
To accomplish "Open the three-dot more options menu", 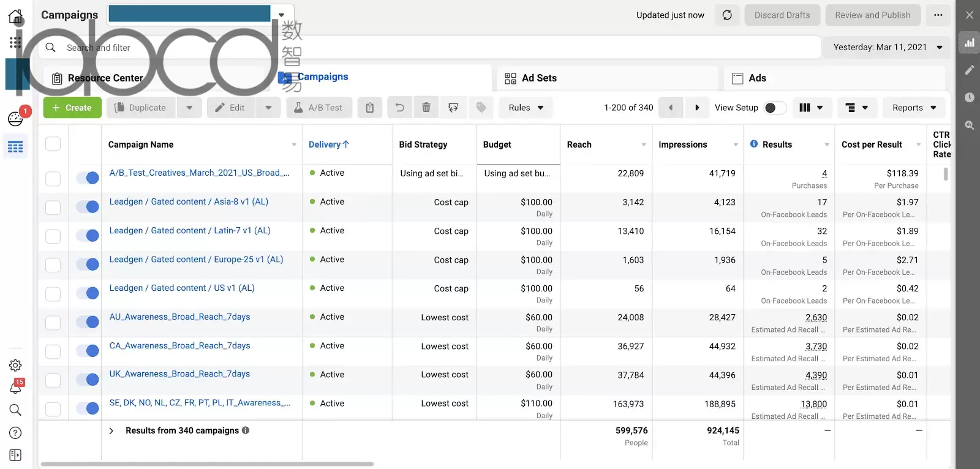I will coord(938,15).
